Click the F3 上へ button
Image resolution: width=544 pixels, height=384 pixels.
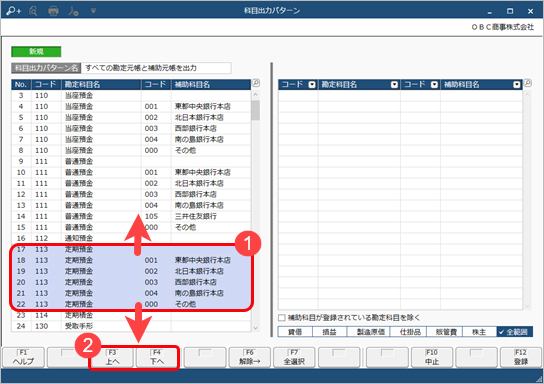coord(112,357)
